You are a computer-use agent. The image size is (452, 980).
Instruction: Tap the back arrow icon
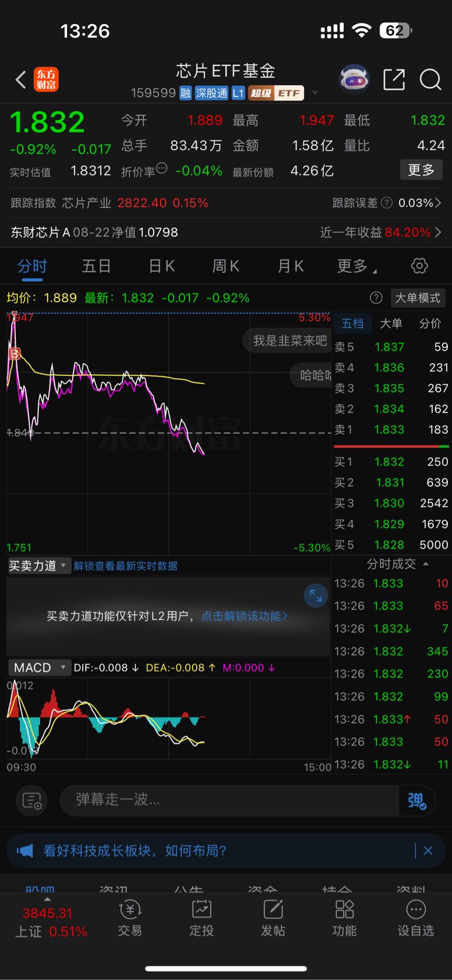click(21, 79)
